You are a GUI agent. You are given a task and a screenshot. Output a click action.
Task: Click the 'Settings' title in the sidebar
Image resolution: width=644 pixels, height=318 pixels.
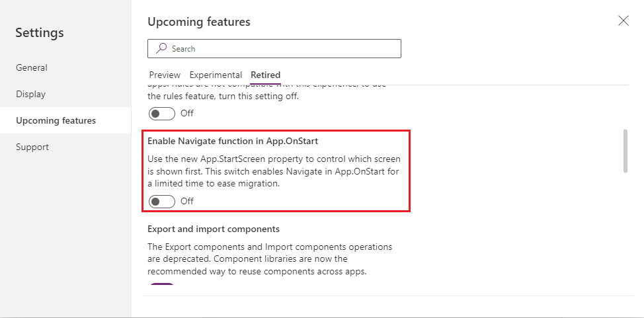point(40,32)
